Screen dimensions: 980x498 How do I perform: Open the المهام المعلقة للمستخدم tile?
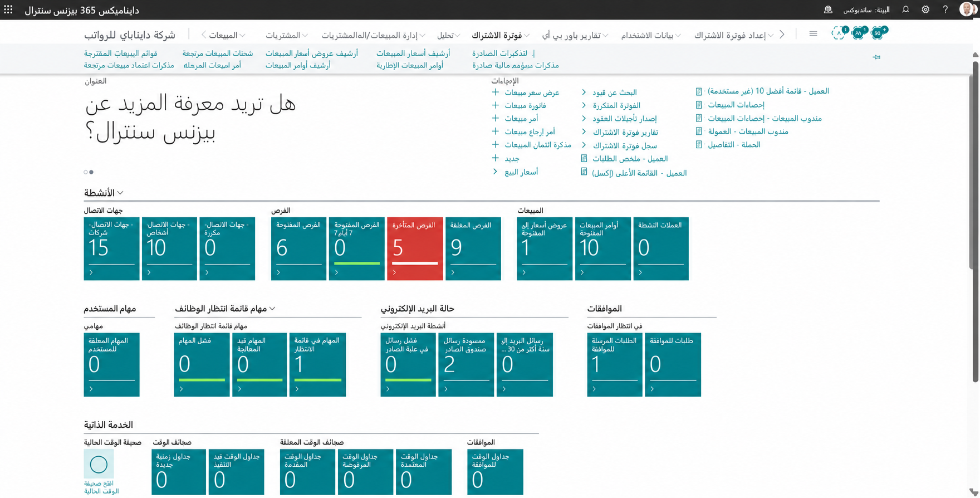(111, 365)
